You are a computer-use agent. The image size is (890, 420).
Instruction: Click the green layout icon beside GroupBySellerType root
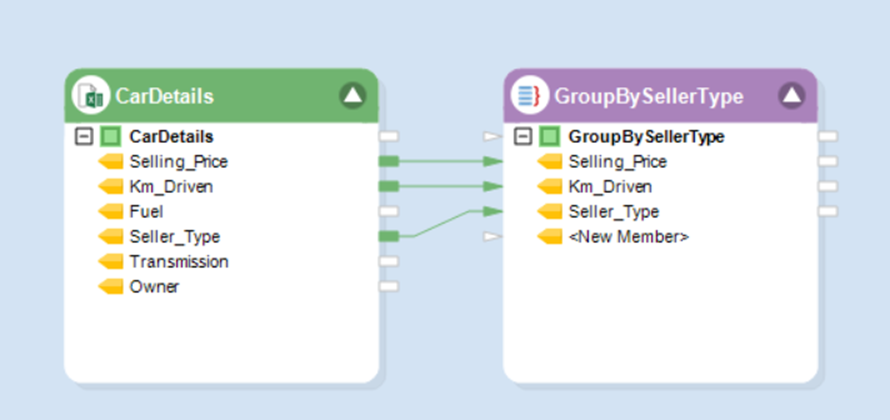[x=549, y=137]
